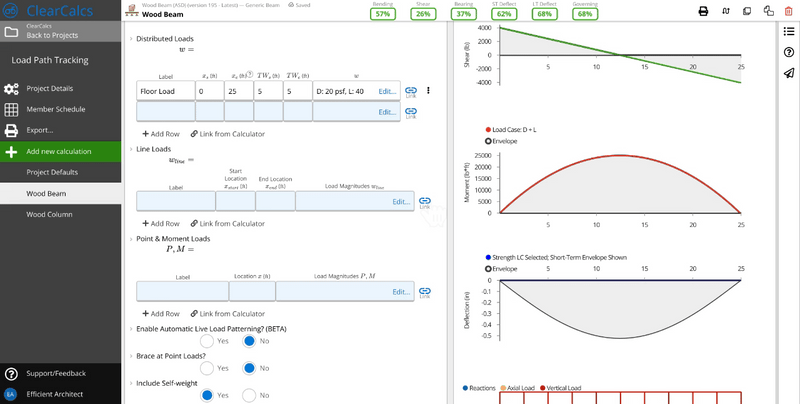The image size is (800, 404).
Task: Click Edit link in Floor Load row
Action: coord(387,91)
